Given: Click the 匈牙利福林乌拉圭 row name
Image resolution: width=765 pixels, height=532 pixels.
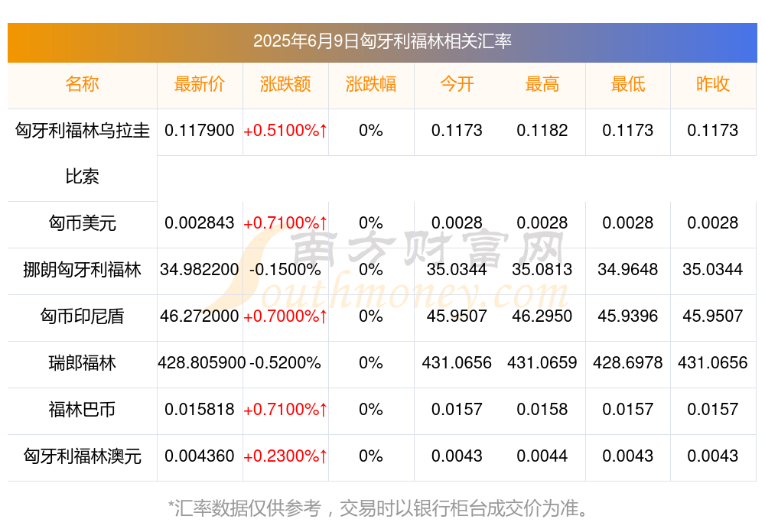Looking at the screenshot, I should pos(82,131).
